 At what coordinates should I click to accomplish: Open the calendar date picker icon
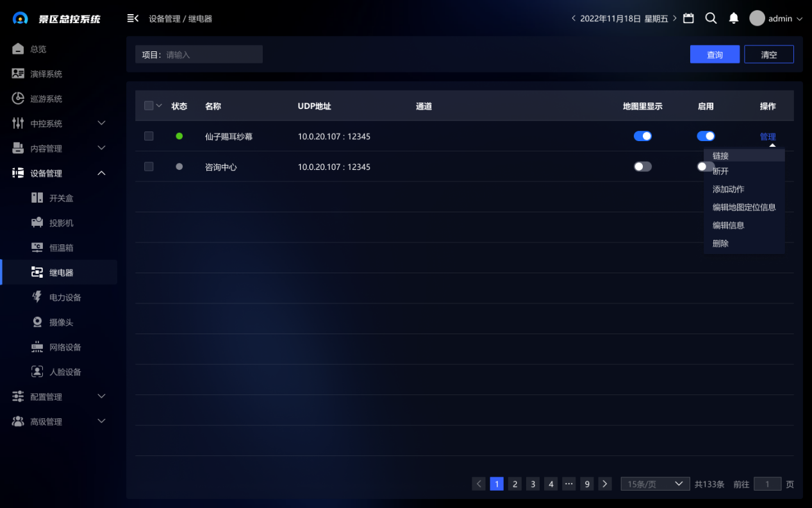pos(688,19)
